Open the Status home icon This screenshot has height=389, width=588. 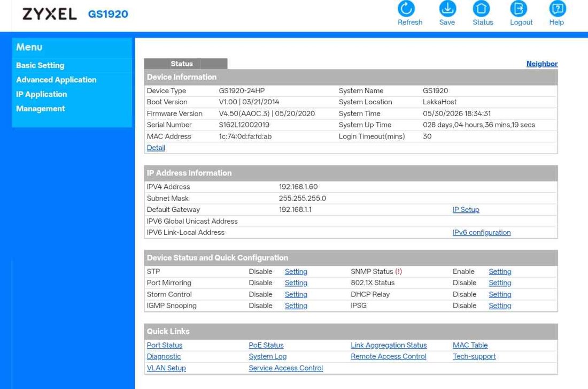(481, 8)
